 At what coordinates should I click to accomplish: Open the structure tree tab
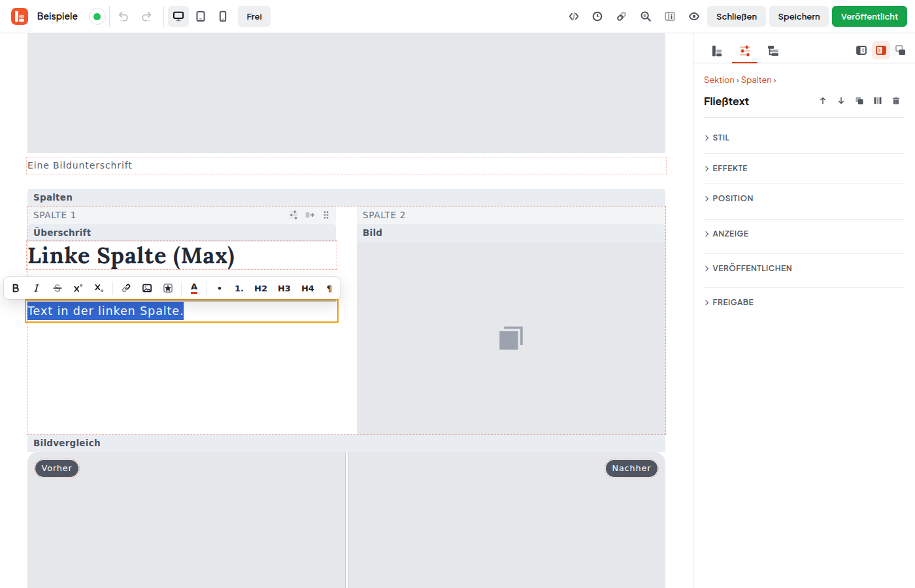coord(773,51)
